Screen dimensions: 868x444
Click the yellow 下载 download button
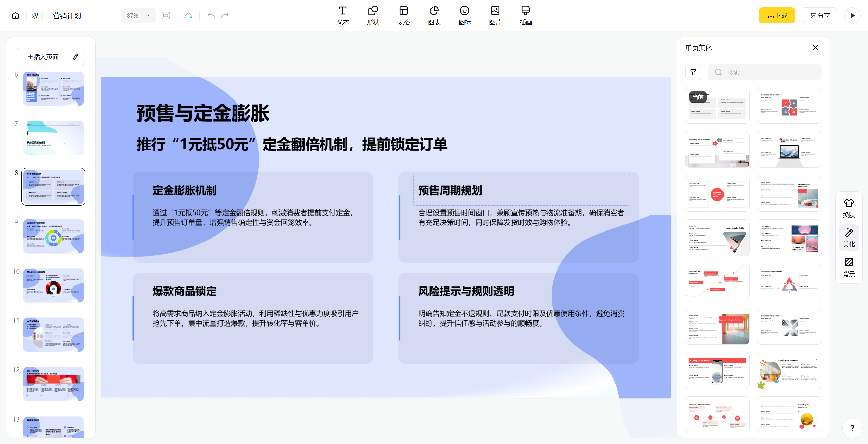click(x=777, y=16)
